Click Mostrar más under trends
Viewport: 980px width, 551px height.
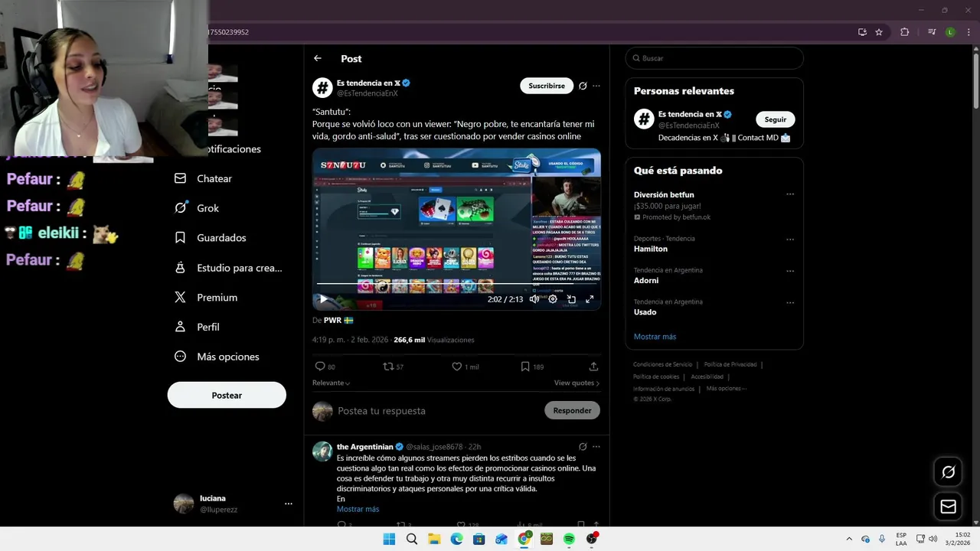pos(655,337)
